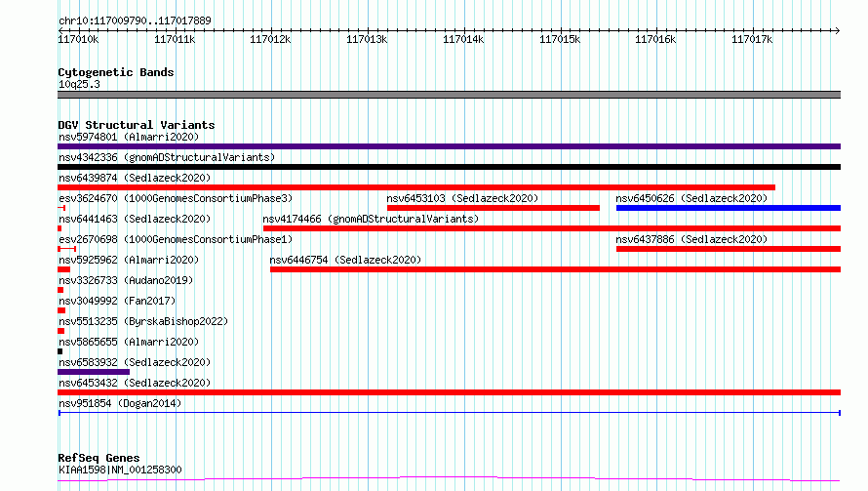Select the nsv4174466 gnomAD red variant bar

point(552,228)
